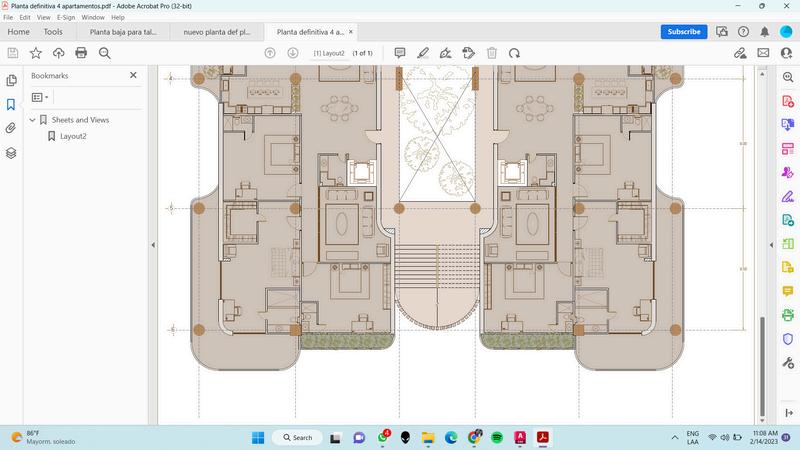Viewport: 800px width, 450px height.
Task: Open page thumbnails panel icon
Action: click(x=11, y=81)
